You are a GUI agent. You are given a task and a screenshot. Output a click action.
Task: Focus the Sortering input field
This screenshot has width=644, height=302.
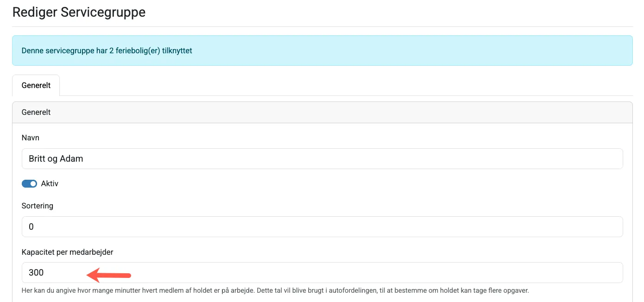(x=322, y=226)
